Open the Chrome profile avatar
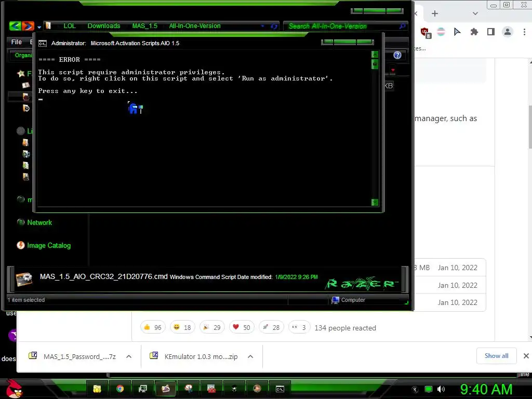Screen dimensions: 532x399 coord(507,32)
